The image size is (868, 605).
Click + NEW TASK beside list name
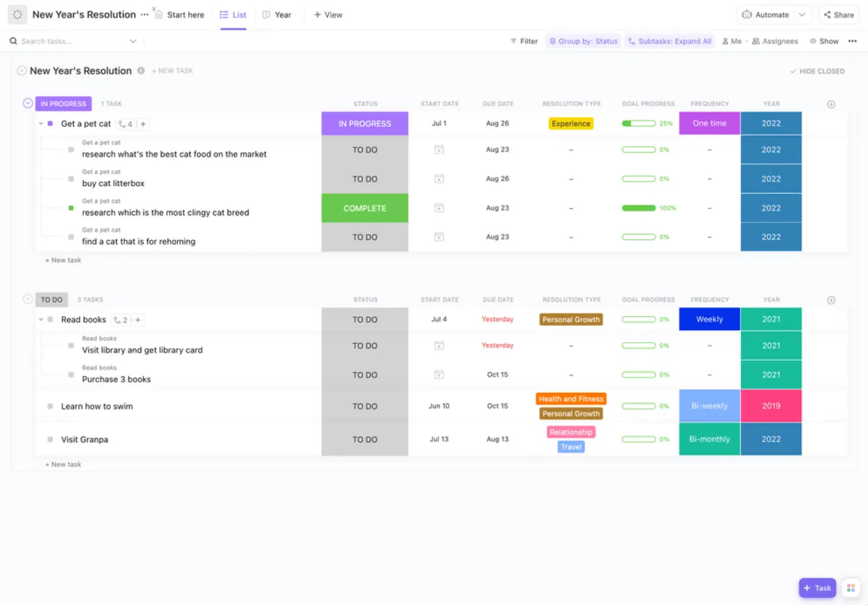(x=172, y=70)
